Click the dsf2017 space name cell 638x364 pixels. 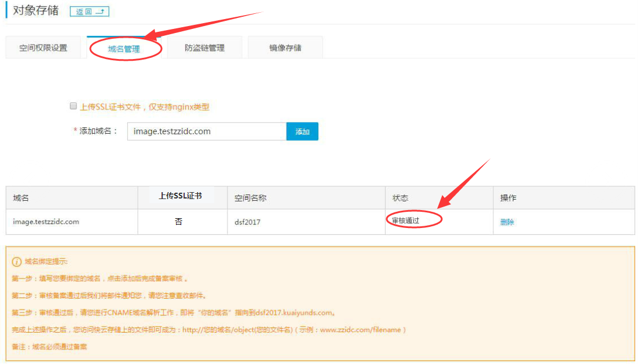[247, 222]
